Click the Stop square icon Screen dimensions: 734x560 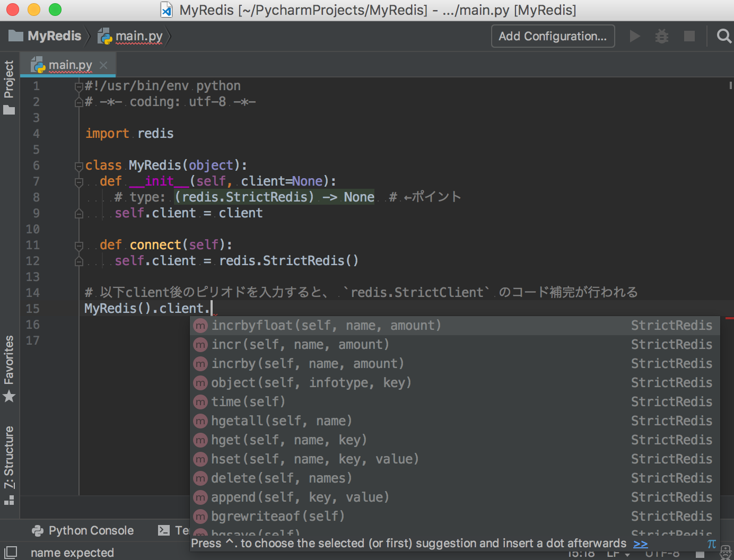click(689, 36)
